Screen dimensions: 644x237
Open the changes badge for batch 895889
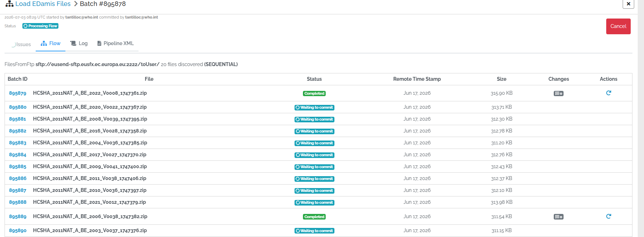click(x=558, y=217)
